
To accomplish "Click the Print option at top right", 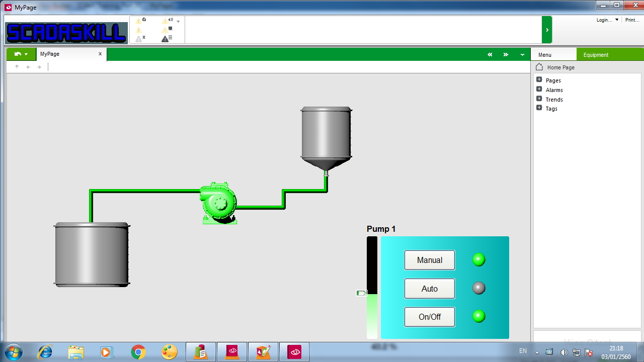I will [632, 20].
